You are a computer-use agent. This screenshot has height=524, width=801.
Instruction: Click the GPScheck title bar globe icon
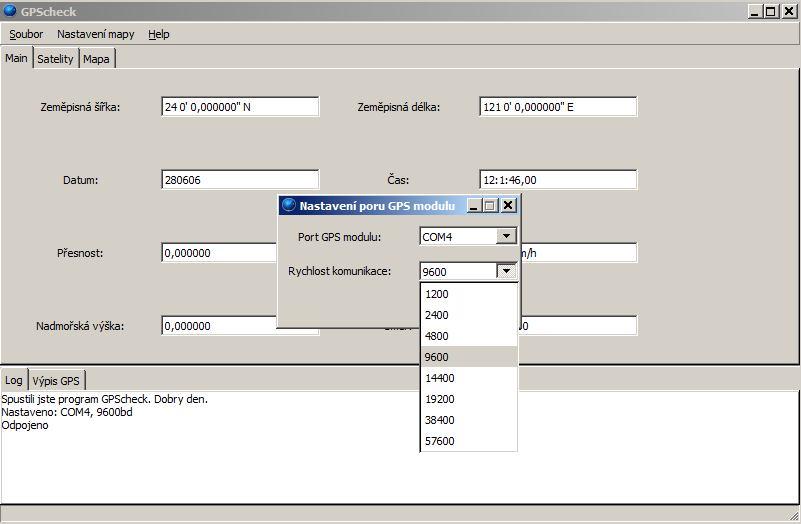[10, 11]
